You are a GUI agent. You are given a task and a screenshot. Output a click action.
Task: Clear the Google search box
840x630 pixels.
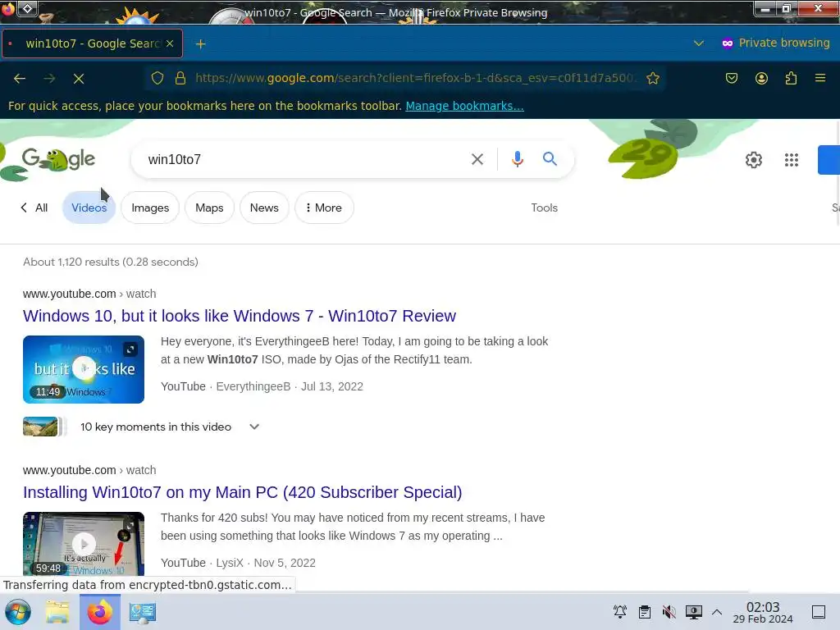tap(477, 159)
